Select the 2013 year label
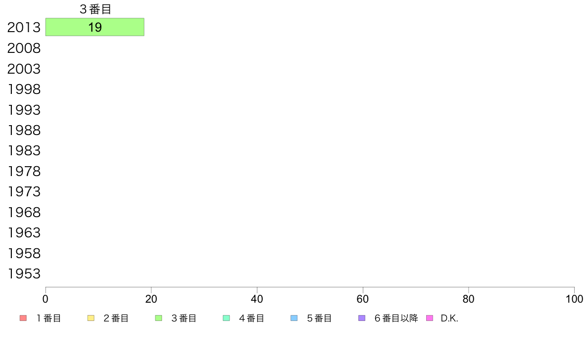588x364 pixels. (x=24, y=28)
